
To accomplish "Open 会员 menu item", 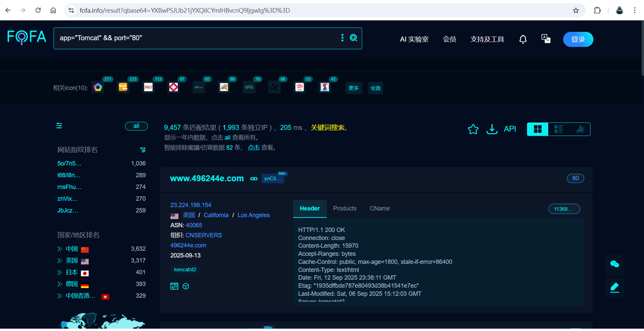I will pyautogui.click(x=449, y=39).
